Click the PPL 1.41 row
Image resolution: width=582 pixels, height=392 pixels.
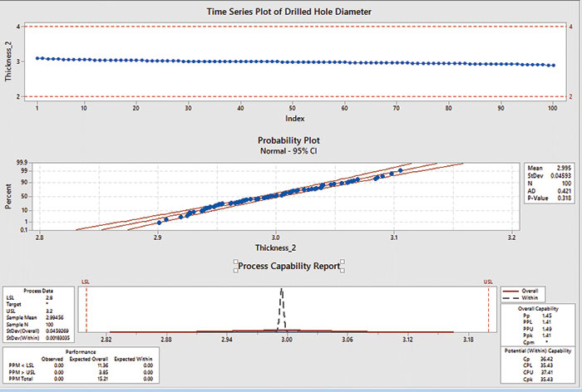click(x=537, y=322)
